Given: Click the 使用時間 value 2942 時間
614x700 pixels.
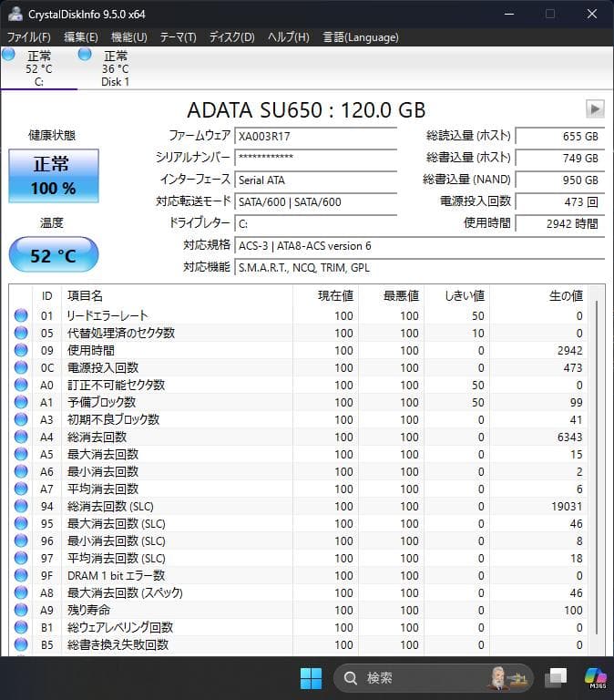Looking at the screenshot, I should (560, 223).
